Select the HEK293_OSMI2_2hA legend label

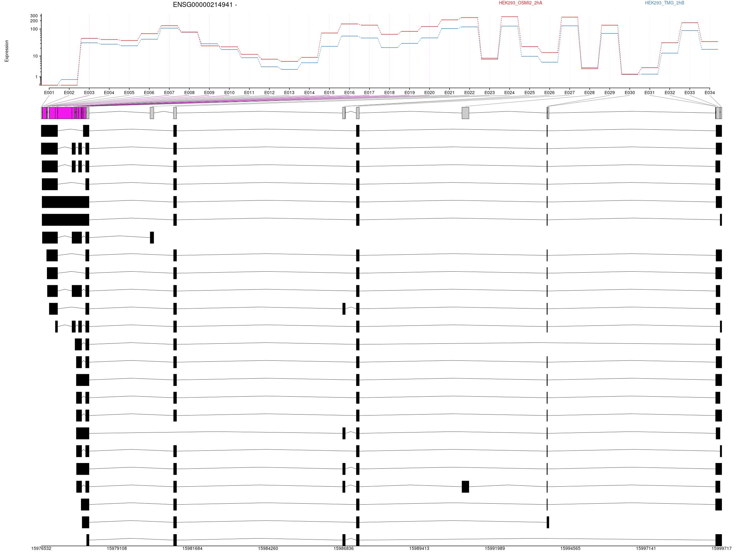520,3
